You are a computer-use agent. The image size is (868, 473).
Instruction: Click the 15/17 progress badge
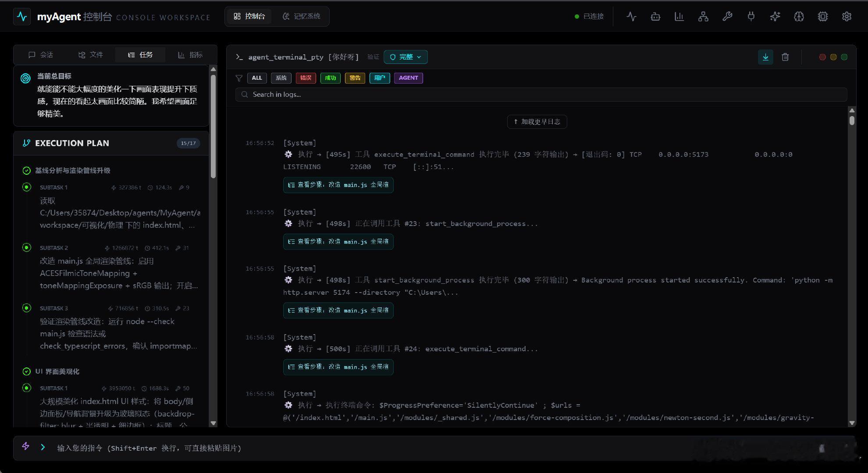188,143
